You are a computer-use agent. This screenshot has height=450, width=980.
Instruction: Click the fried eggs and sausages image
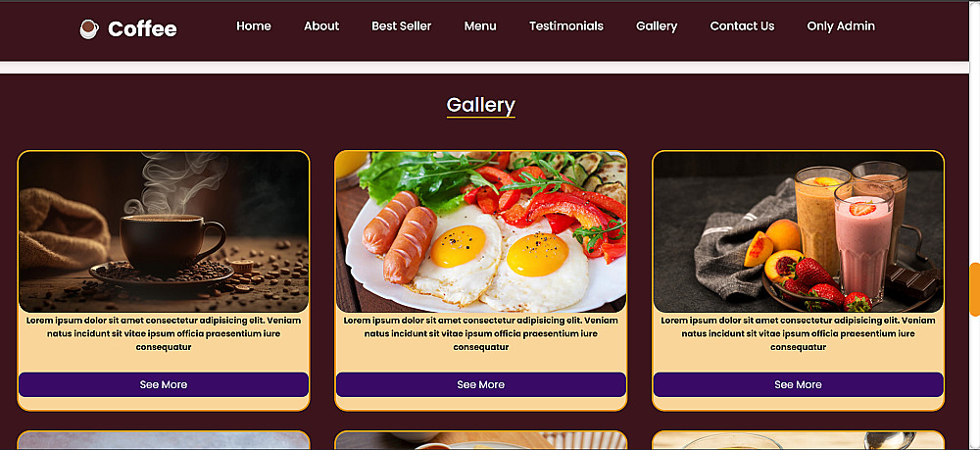point(480,232)
